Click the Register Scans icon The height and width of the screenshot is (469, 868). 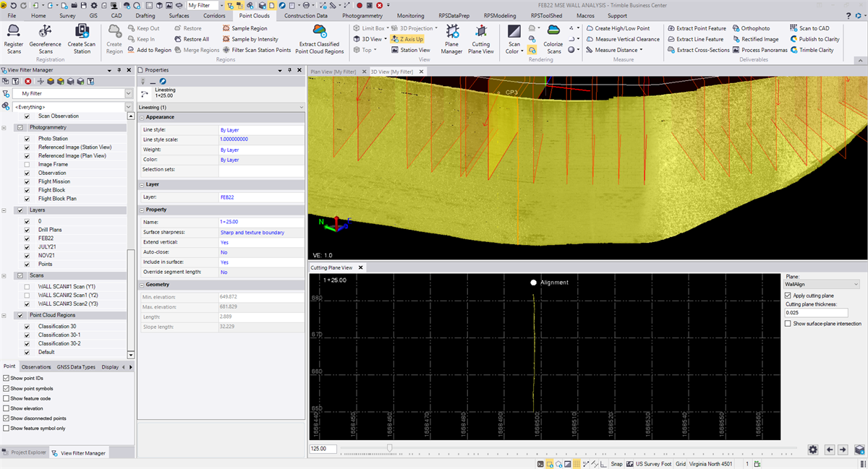(14, 38)
